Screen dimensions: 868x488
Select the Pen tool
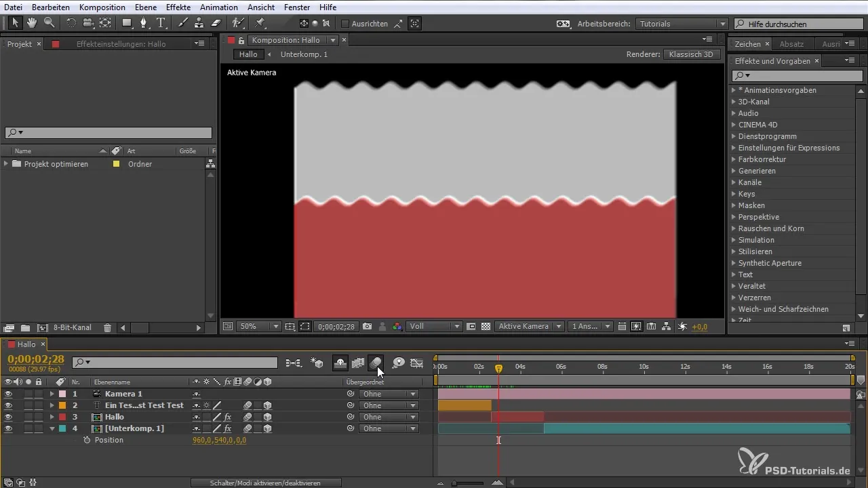(x=144, y=23)
